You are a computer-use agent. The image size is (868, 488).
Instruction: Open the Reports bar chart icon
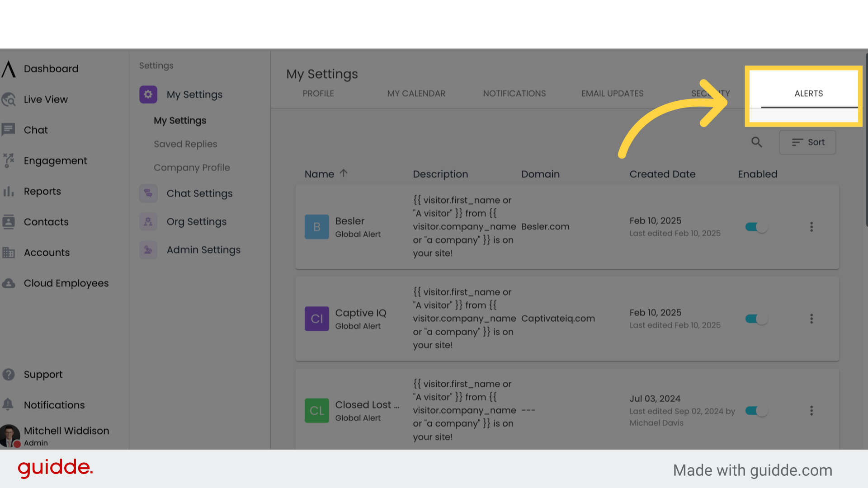point(9,191)
